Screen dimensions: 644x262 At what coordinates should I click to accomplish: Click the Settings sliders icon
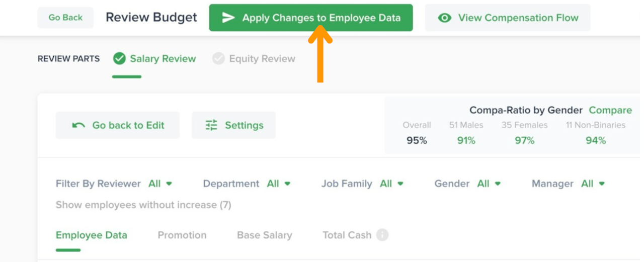[x=211, y=125]
